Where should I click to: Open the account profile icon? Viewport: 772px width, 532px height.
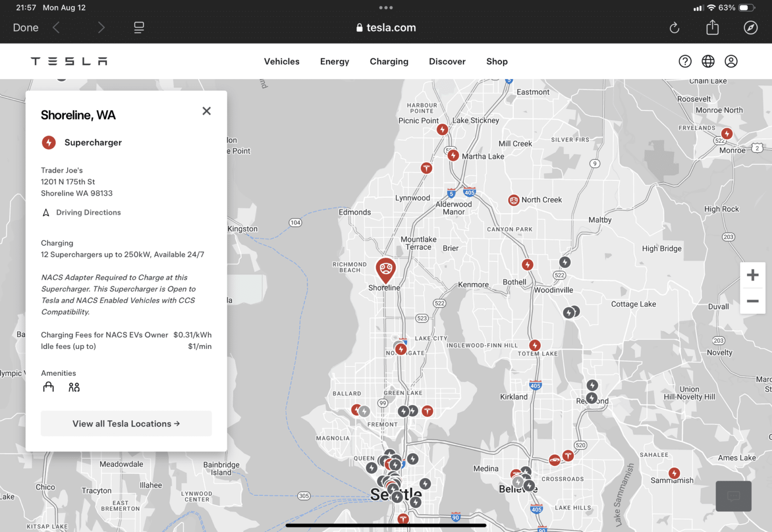pos(731,61)
